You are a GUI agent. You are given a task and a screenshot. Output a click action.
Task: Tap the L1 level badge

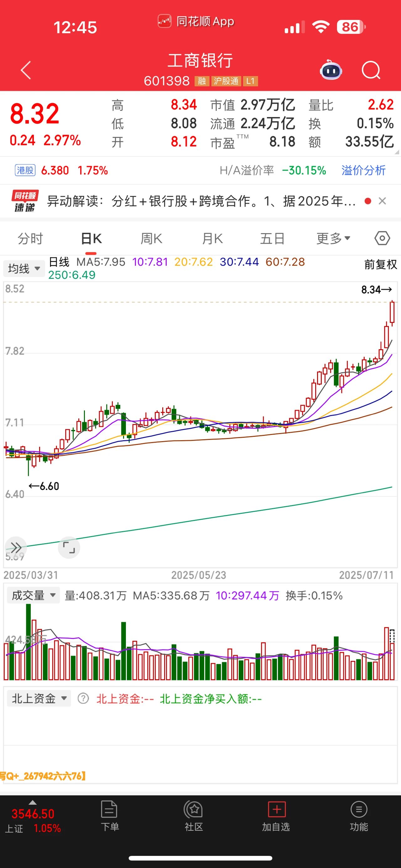point(250,81)
